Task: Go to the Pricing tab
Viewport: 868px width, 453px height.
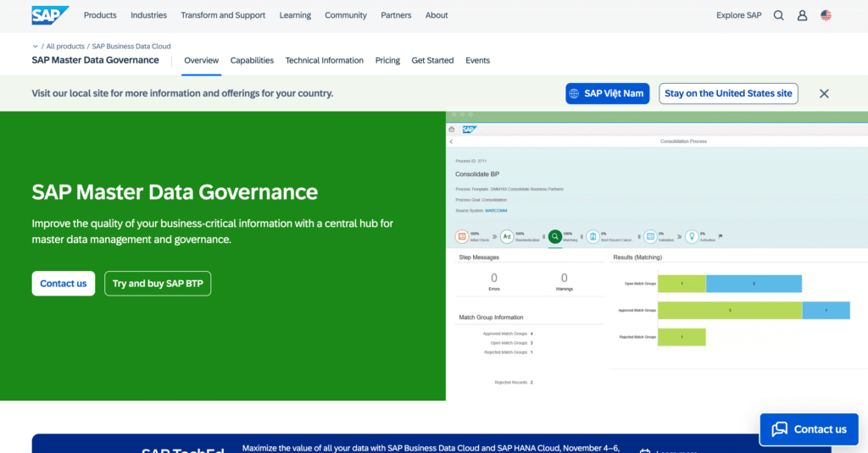Action: coord(387,60)
